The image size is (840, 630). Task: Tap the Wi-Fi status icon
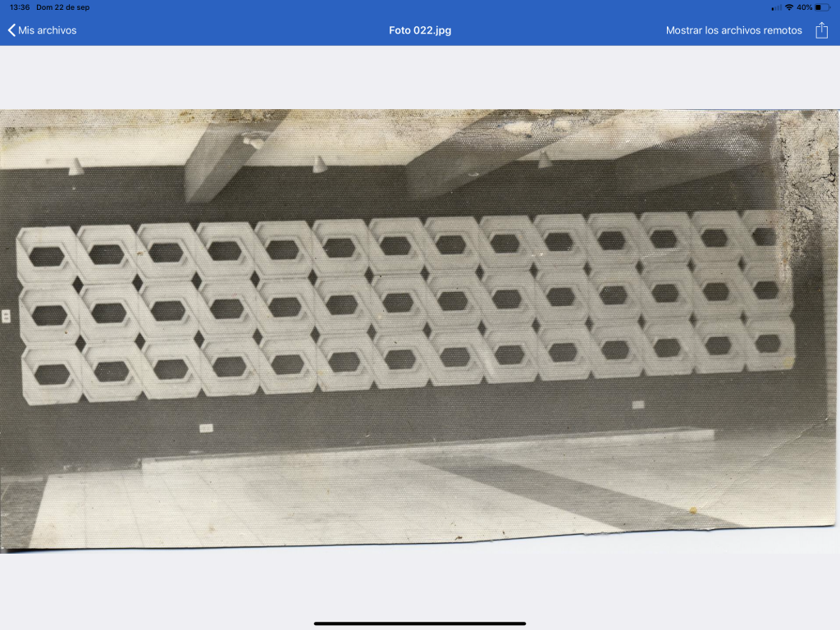[x=789, y=7]
